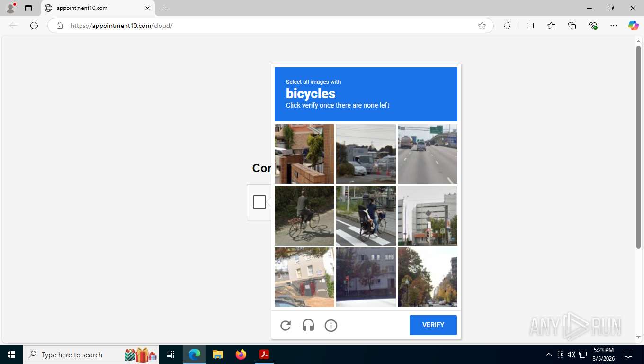Open the notification center icon
Viewport: 644px width, 364px height.
pos(628,355)
